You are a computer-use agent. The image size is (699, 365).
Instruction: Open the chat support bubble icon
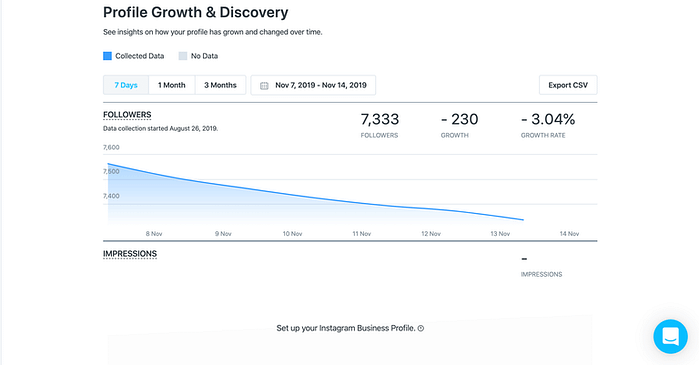(670, 336)
